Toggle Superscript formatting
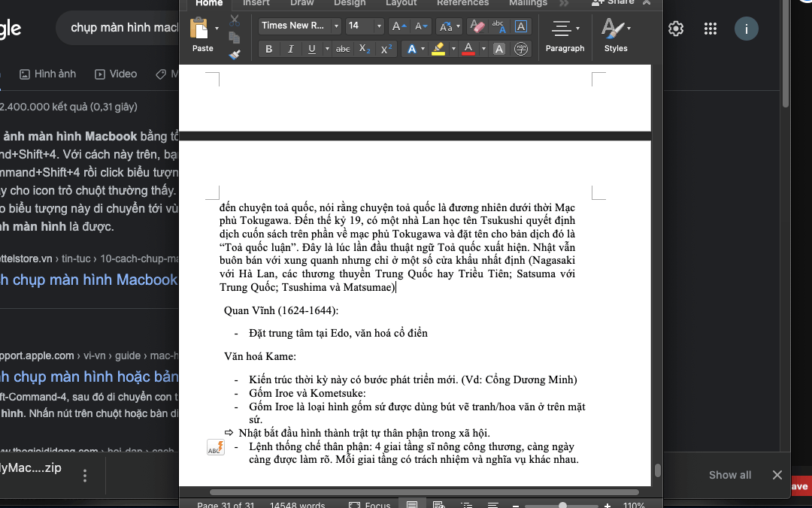 (386, 49)
